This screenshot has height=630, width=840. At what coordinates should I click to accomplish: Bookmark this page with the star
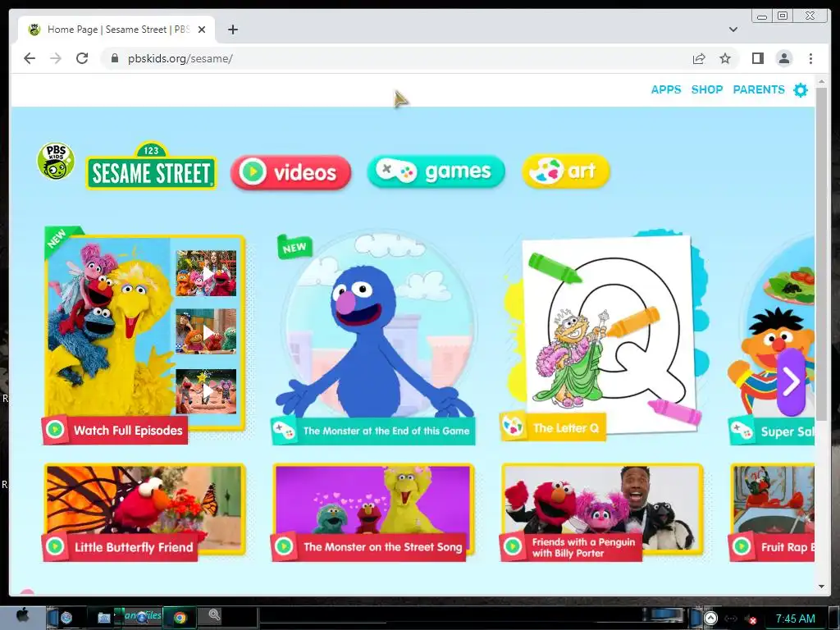point(725,58)
